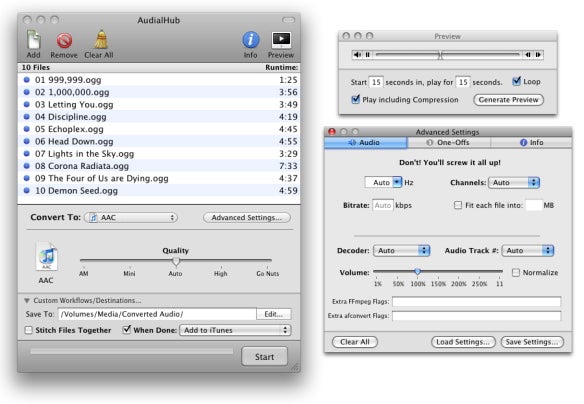
Task: Click the Extra afconvert Flags field
Action: point(476,316)
